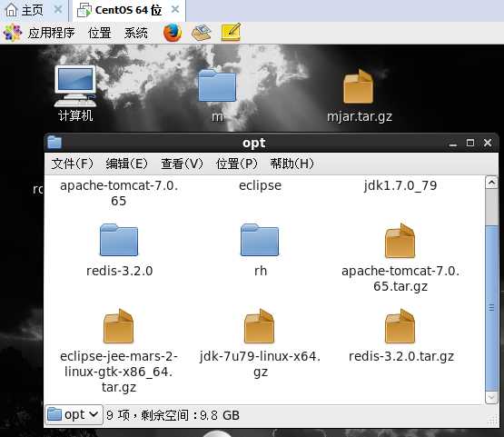Open the 系统 panel menu
The image size is (504, 437).
136,33
